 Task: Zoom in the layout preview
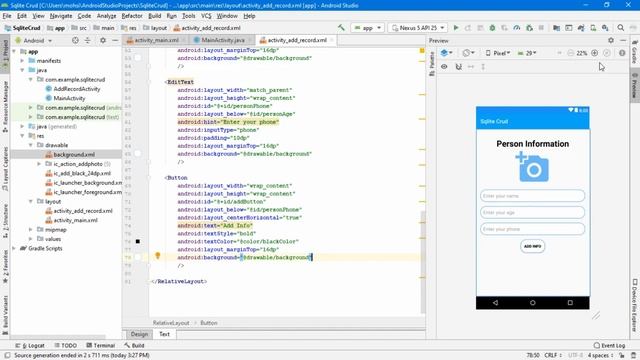[595, 53]
